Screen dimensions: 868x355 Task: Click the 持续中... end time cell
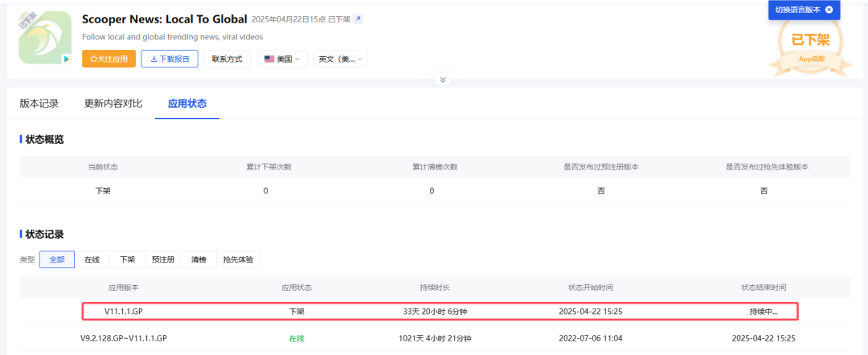pyautogui.click(x=764, y=312)
